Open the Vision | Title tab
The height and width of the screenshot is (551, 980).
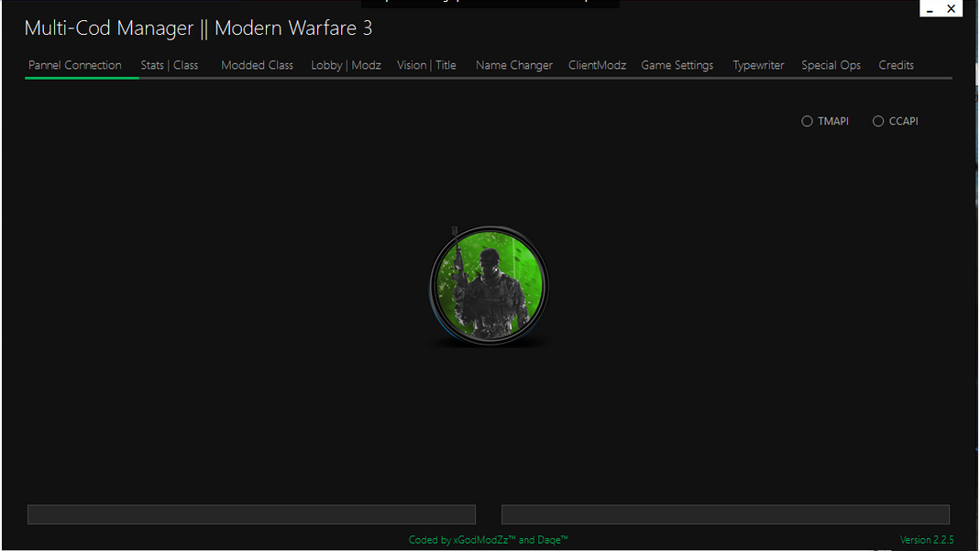point(426,65)
